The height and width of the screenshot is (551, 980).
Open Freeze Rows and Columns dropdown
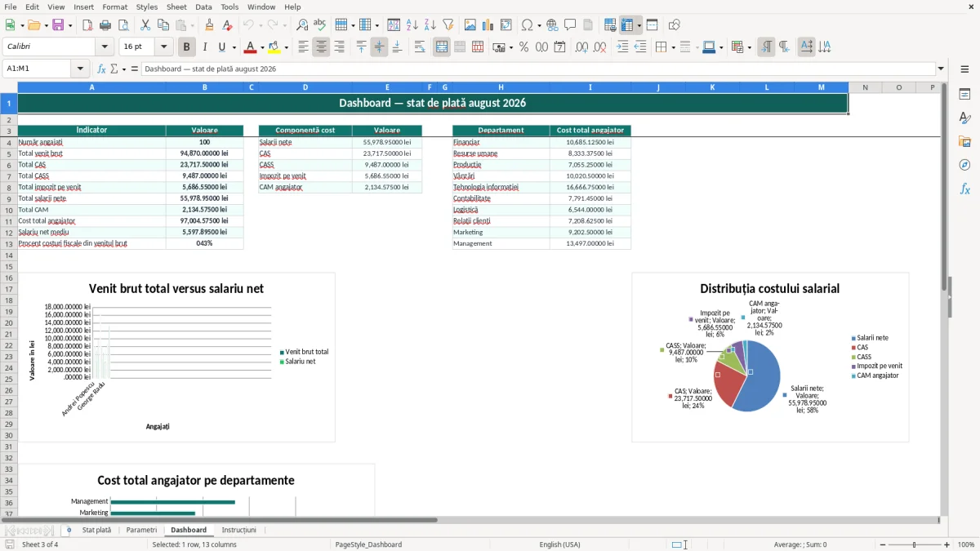coord(639,25)
